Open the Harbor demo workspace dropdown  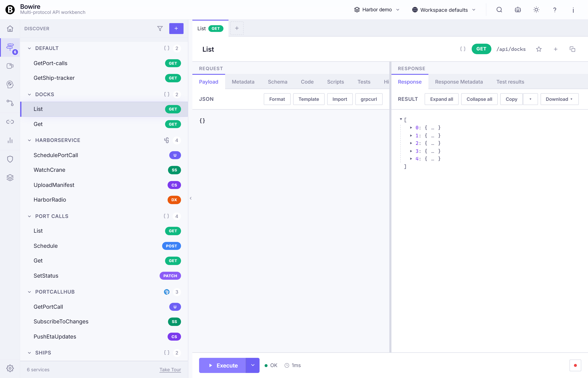point(377,10)
